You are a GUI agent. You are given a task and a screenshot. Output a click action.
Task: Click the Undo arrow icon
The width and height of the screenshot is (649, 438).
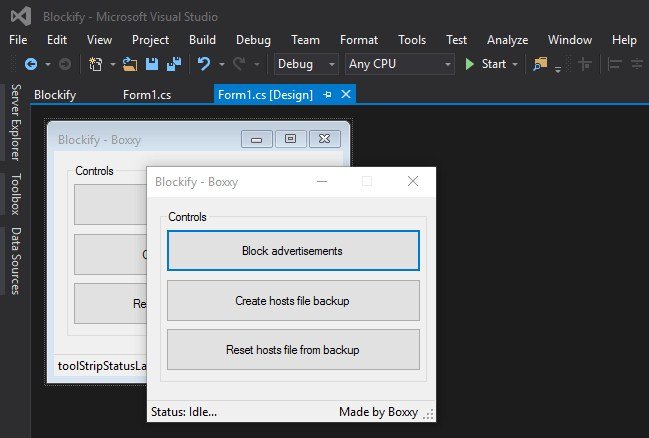click(204, 64)
